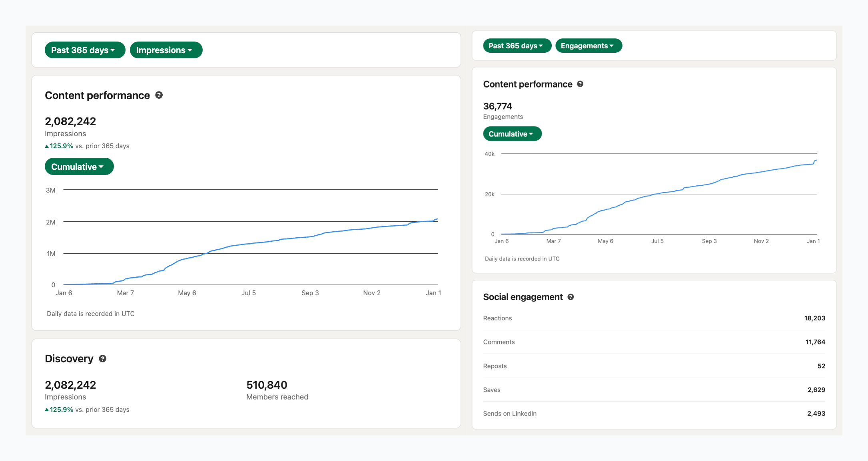Screen dimensions: 868x461
Task: Click the green 125.9% change under Discovery
Action: point(61,409)
